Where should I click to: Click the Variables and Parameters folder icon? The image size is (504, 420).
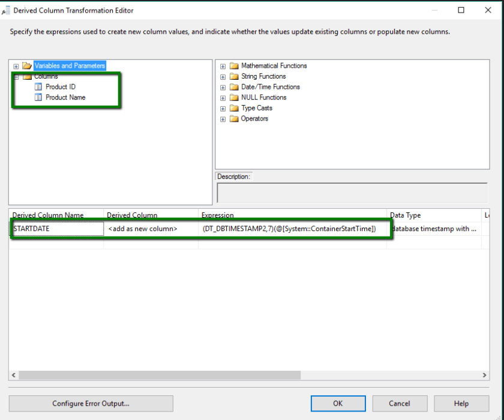pos(27,66)
